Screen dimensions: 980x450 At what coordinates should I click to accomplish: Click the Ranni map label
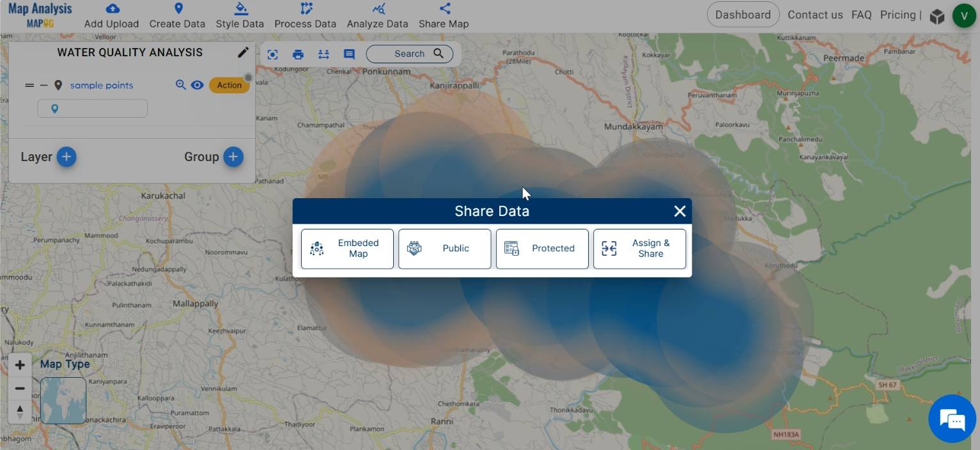click(442, 421)
